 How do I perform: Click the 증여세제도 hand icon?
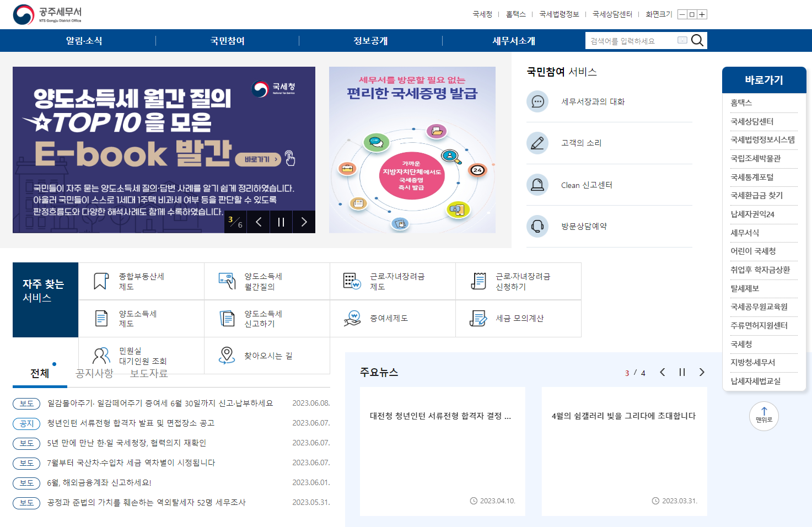(x=352, y=319)
